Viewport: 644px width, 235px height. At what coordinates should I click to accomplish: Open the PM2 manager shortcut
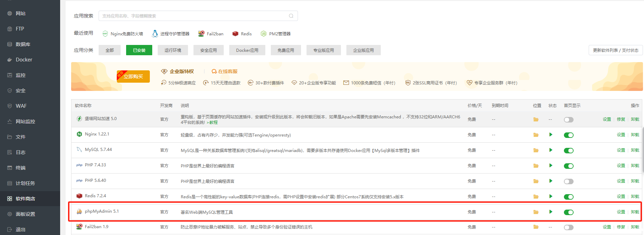point(264,34)
